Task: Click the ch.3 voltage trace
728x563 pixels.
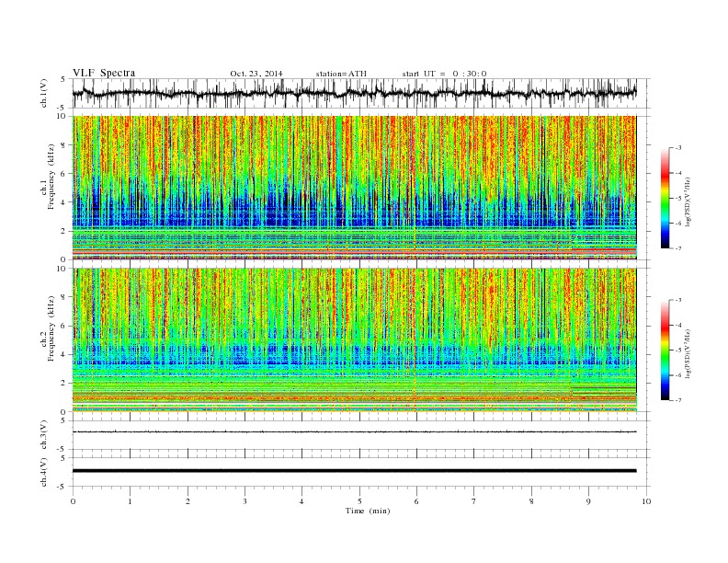Action: point(354,432)
